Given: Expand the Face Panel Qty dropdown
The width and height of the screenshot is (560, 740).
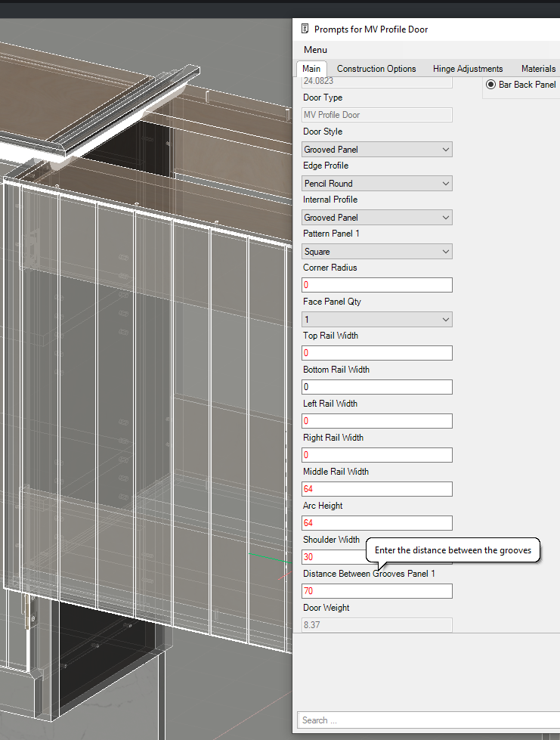Looking at the screenshot, I should 377,320.
